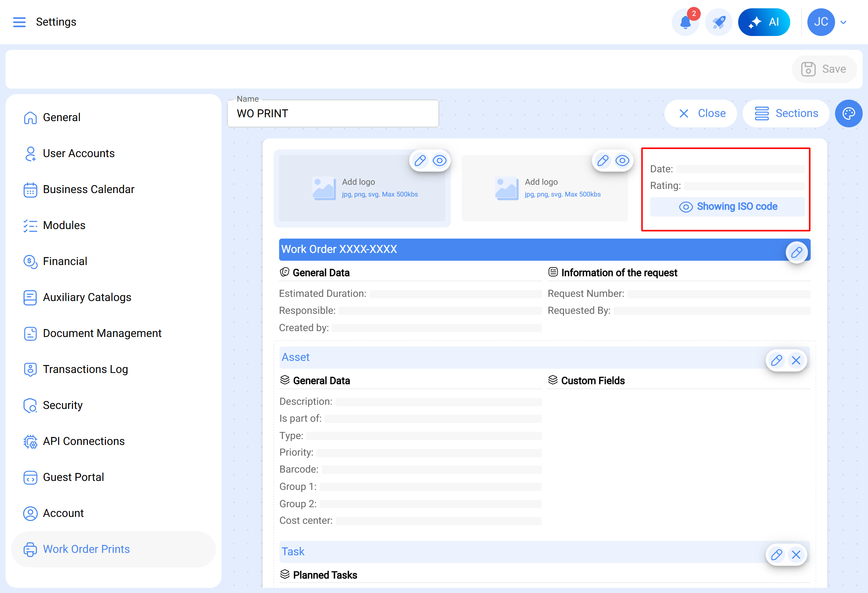Open notifications via the bell icon

coord(685,22)
